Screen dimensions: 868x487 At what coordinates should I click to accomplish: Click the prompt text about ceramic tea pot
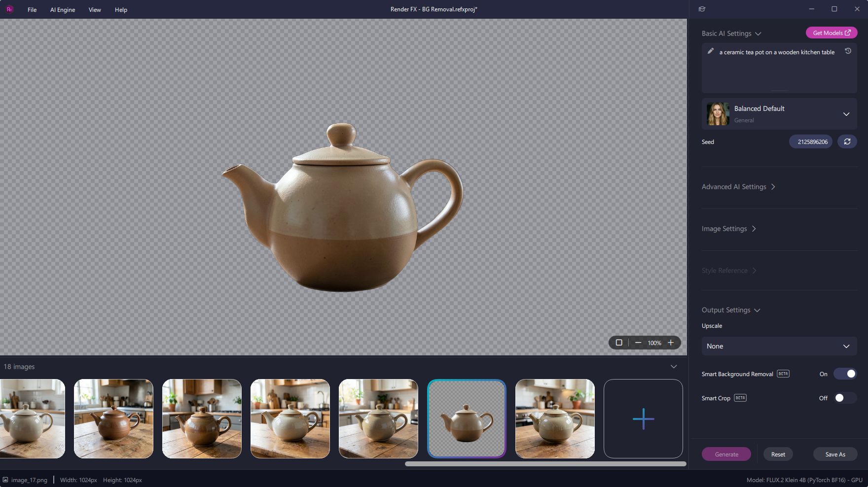(777, 52)
